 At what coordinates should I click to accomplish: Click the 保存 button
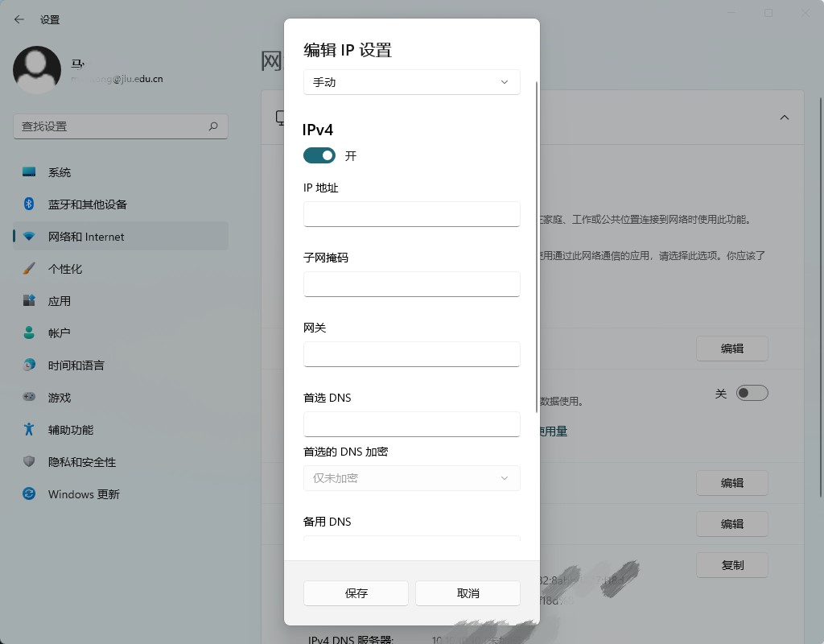click(x=356, y=593)
